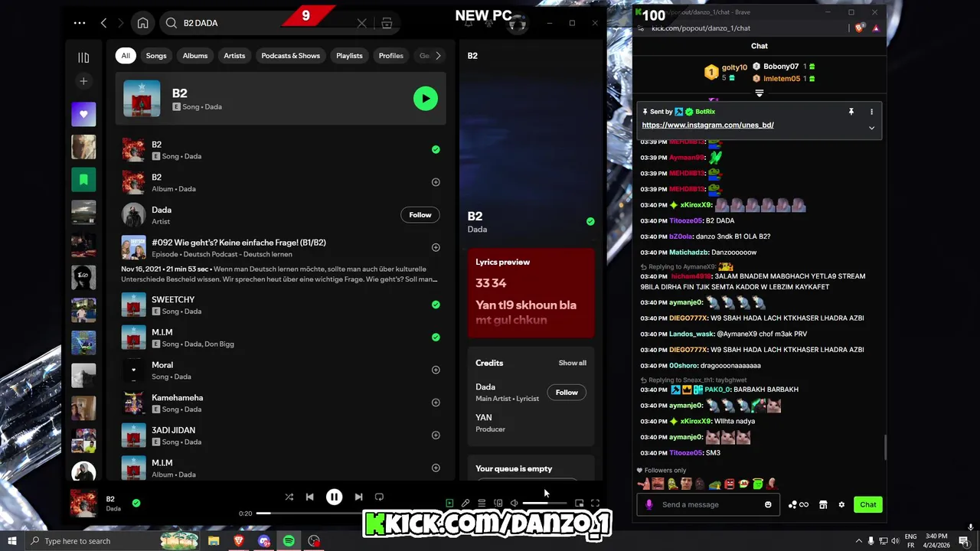Open Spotify from the taskbar
The image size is (980, 551).
tap(289, 541)
